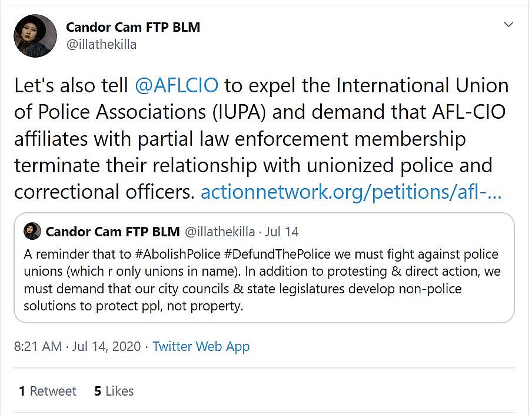Click the @illathekilla handle in quoted tweet
The width and height of the screenshot is (532, 415).
[221, 232]
